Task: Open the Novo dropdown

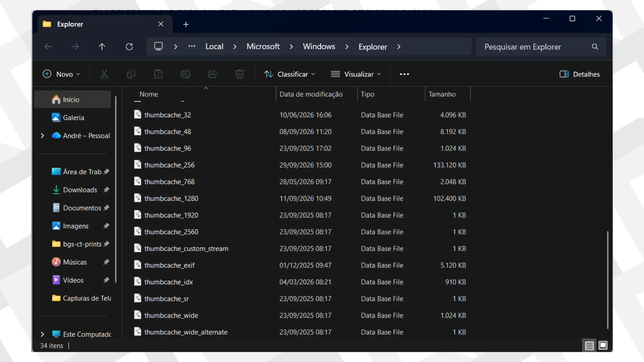Action: click(x=61, y=74)
